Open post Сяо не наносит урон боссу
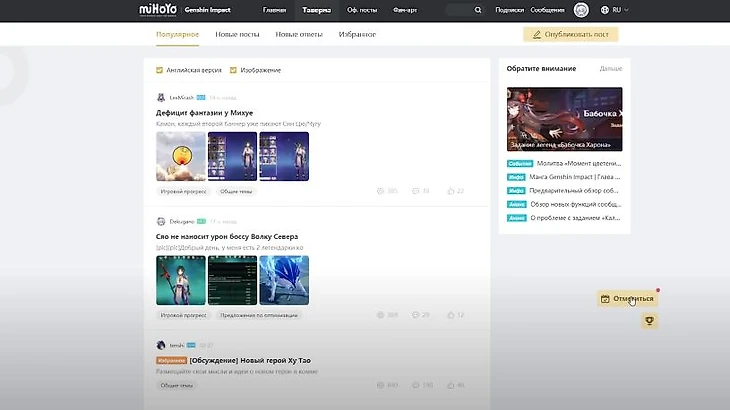 [x=227, y=236]
